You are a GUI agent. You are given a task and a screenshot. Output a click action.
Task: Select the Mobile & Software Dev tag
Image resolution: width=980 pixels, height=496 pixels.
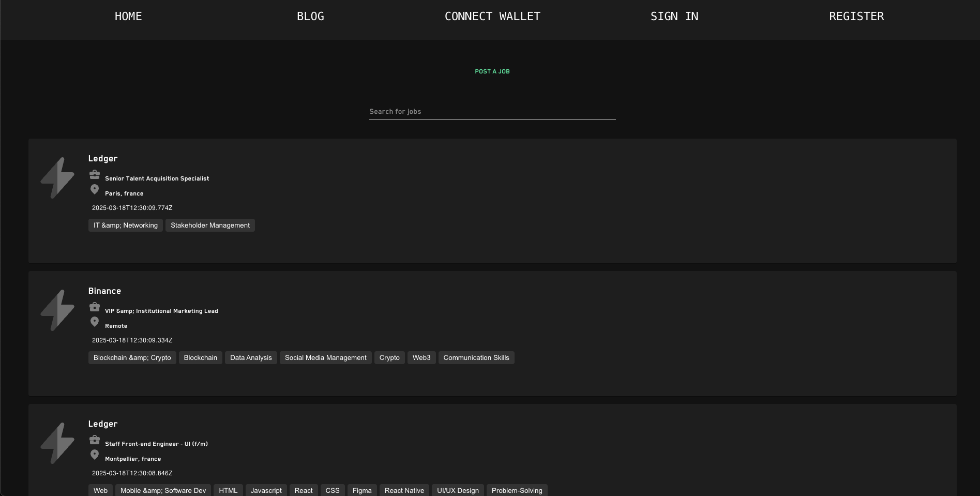[x=163, y=490]
